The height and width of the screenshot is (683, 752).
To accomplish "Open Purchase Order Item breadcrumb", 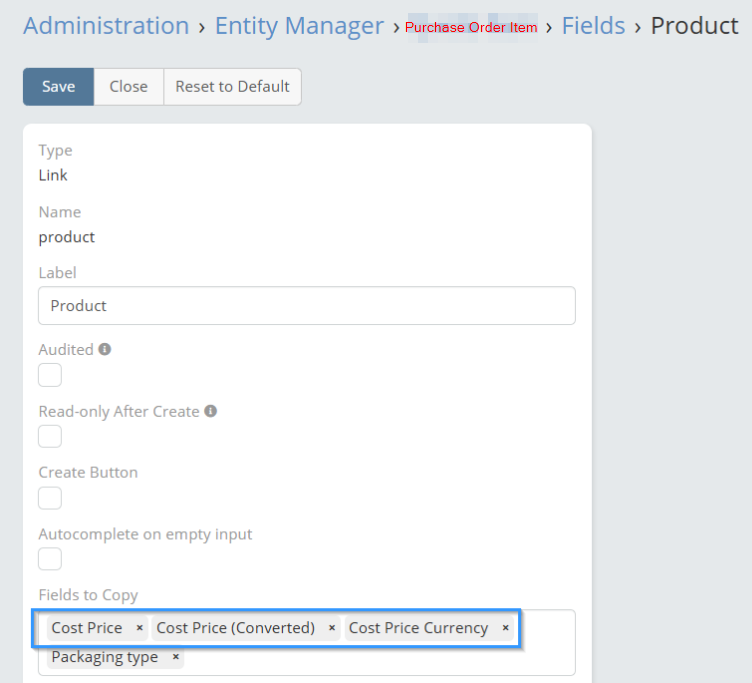I will point(471,28).
